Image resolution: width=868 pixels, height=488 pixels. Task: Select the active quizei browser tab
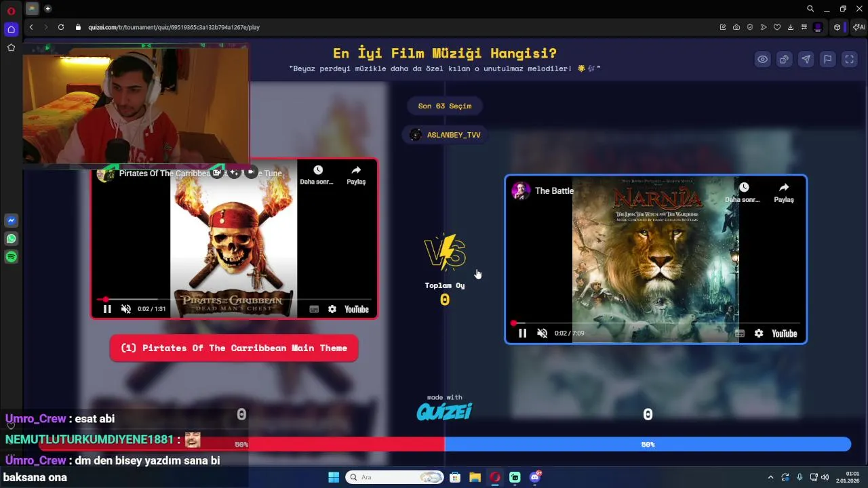(32, 9)
